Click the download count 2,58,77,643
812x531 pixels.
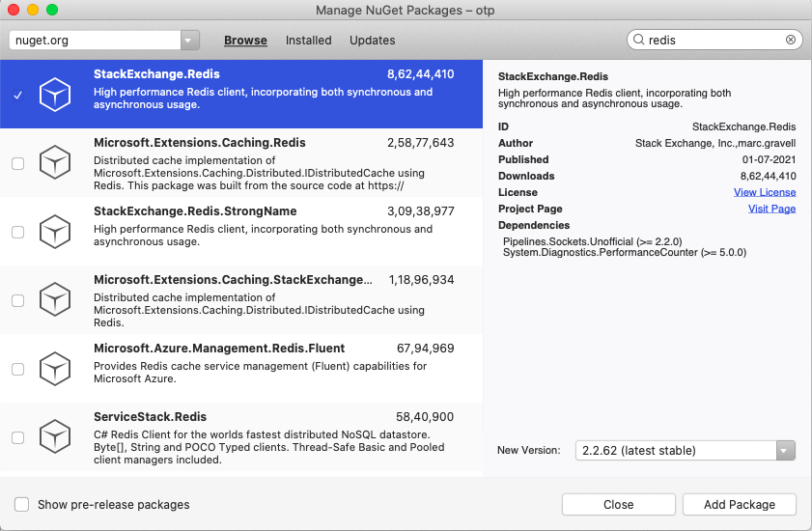[421, 143]
